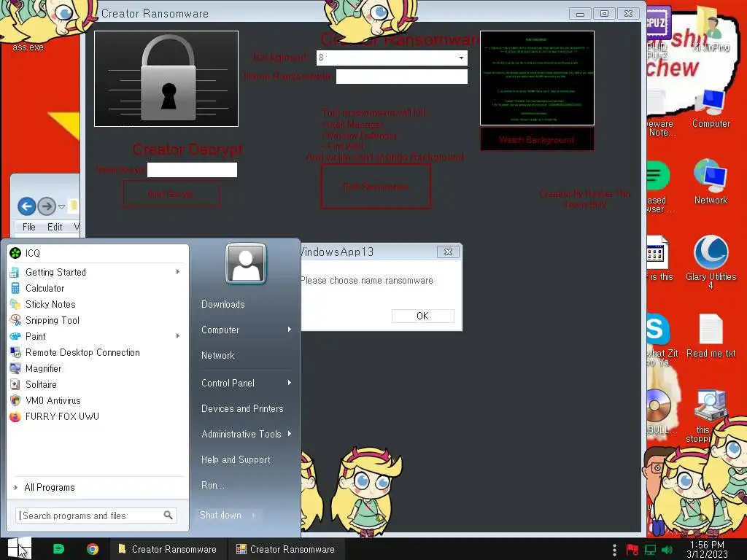Open Devices and Printers

242,408
